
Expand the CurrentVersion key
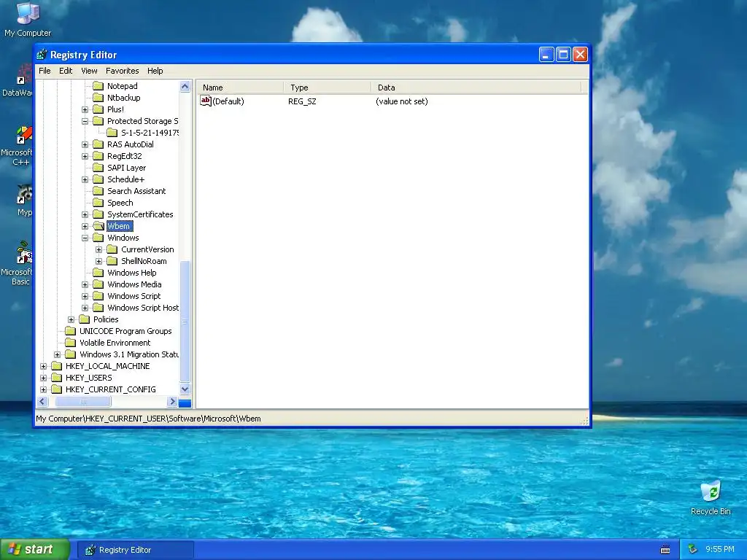point(98,249)
